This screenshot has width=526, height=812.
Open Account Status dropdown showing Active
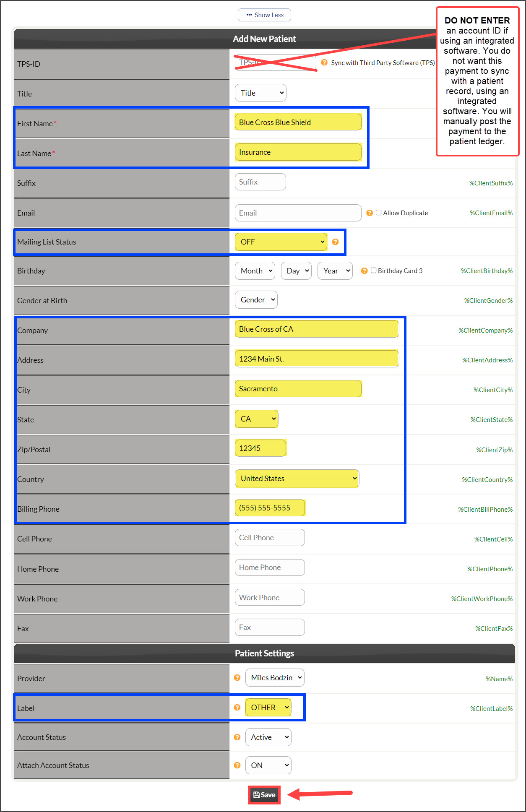(x=268, y=737)
